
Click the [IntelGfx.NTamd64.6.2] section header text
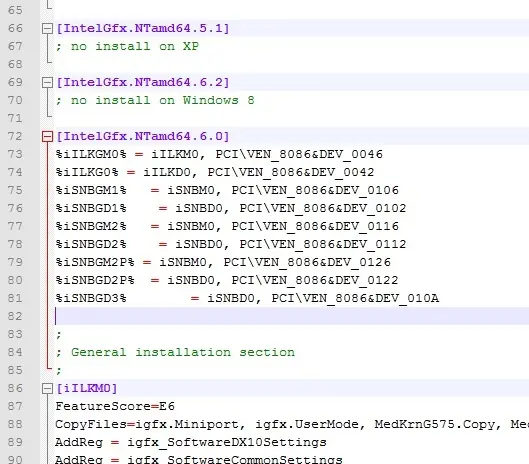(x=143, y=82)
